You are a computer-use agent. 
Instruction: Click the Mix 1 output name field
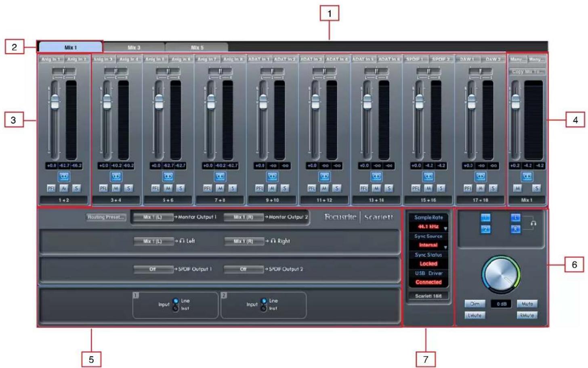tap(527, 200)
